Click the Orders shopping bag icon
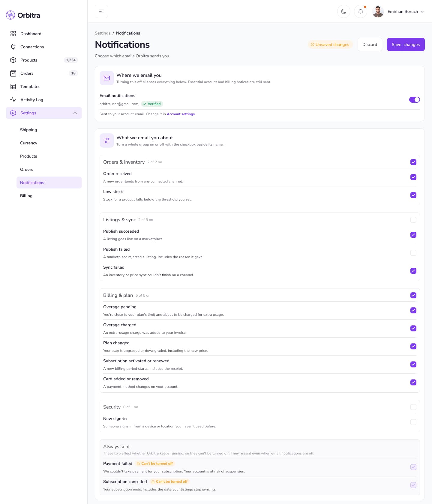 13,73
